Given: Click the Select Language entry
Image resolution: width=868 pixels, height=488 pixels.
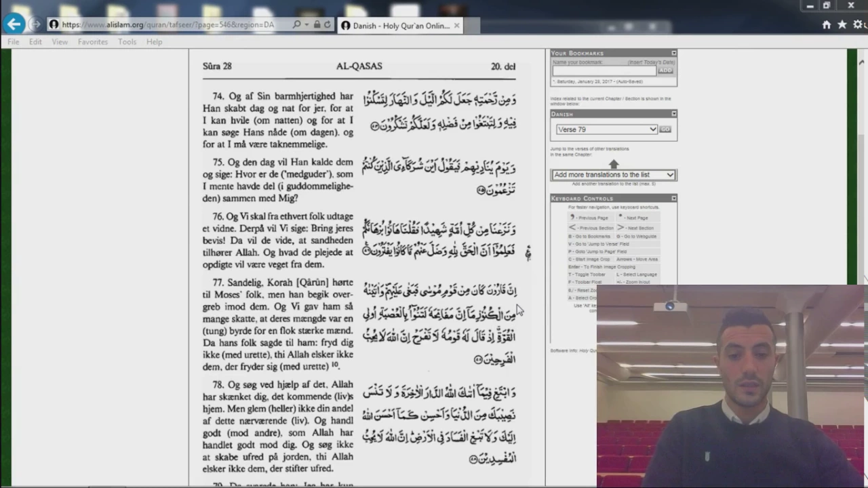Looking at the screenshot, I should tap(637, 274).
